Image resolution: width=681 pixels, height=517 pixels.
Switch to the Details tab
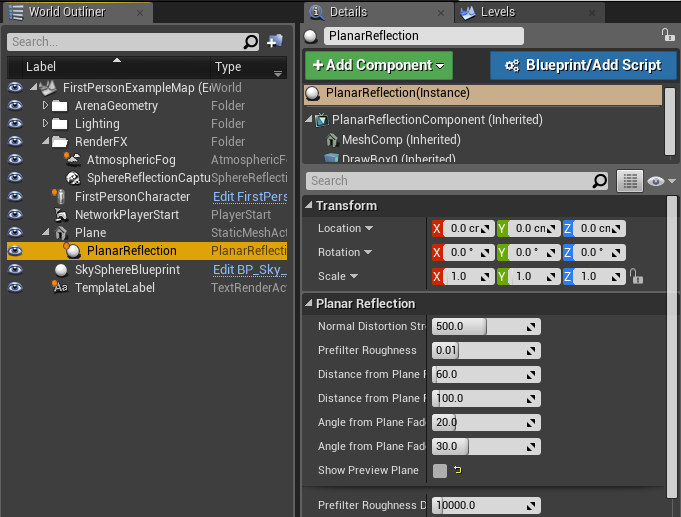click(347, 12)
